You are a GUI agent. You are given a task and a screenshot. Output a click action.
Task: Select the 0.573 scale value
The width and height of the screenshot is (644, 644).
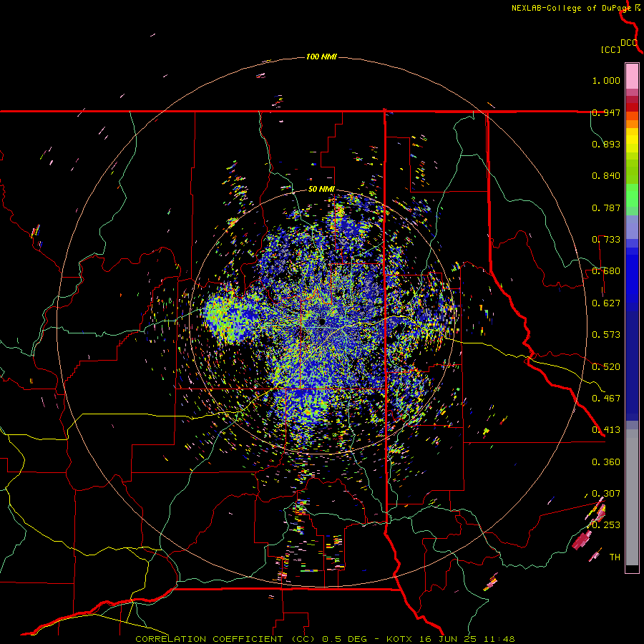pos(606,335)
